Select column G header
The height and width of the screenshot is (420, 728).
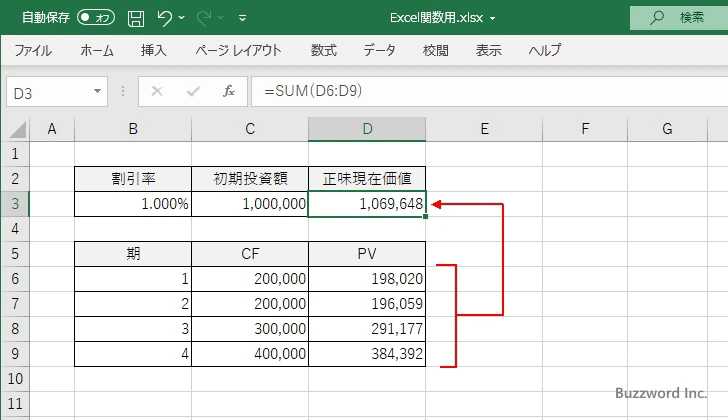[x=667, y=129]
